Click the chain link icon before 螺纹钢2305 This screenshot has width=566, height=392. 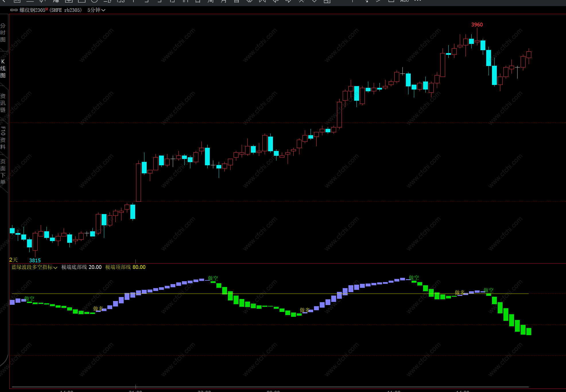coord(14,10)
